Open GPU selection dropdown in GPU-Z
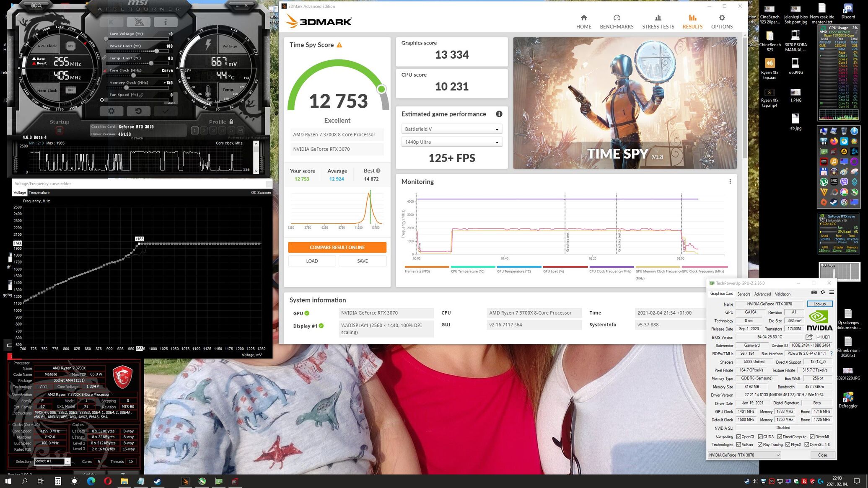Viewport: 868px width, 488px height. pyautogui.click(x=744, y=455)
